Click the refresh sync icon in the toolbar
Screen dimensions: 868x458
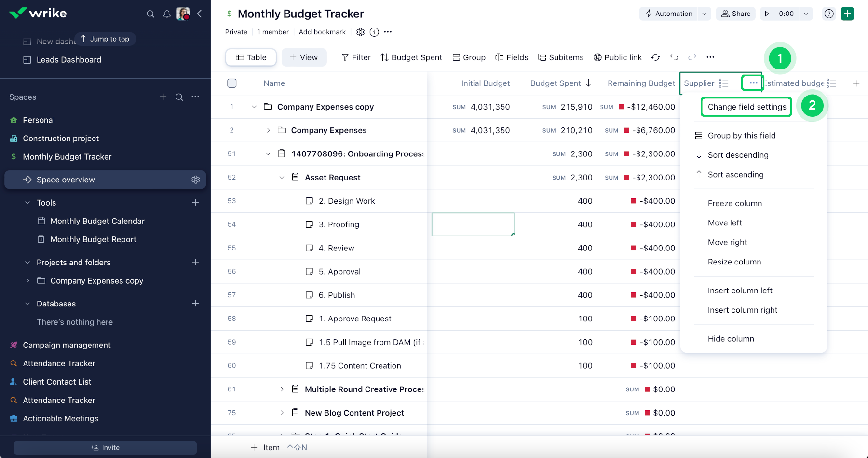click(655, 57)
